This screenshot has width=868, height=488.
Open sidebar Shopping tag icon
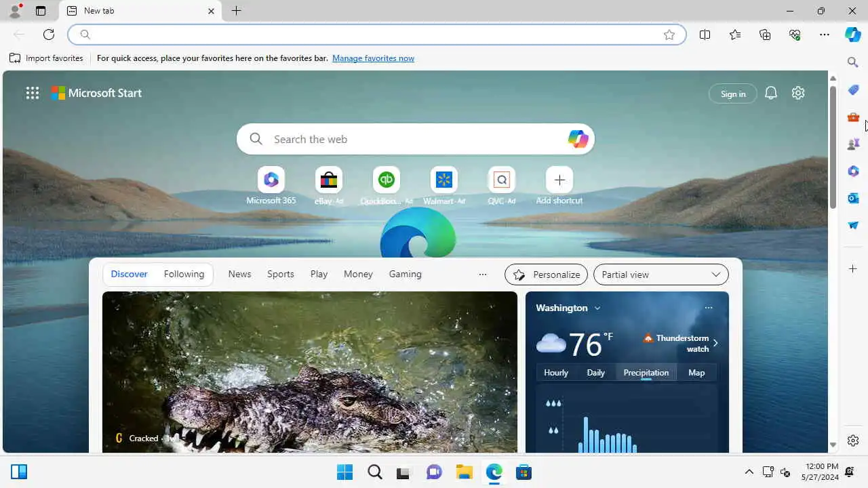coord(853,89)
